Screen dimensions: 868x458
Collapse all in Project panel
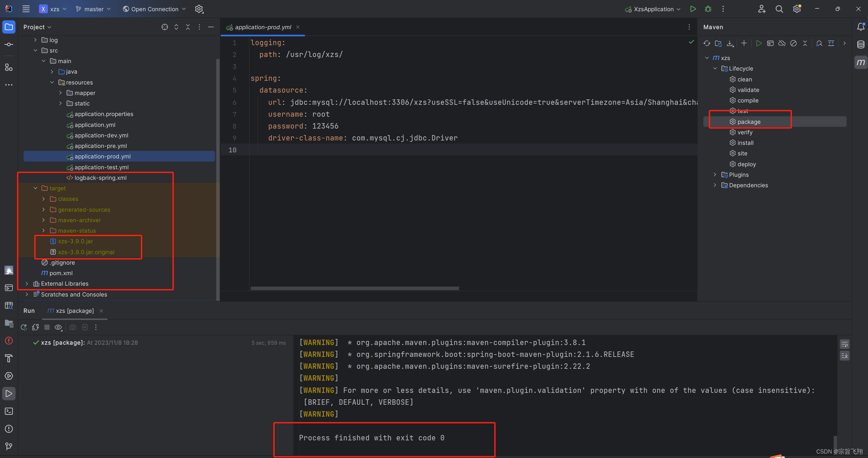pos(188,27)
